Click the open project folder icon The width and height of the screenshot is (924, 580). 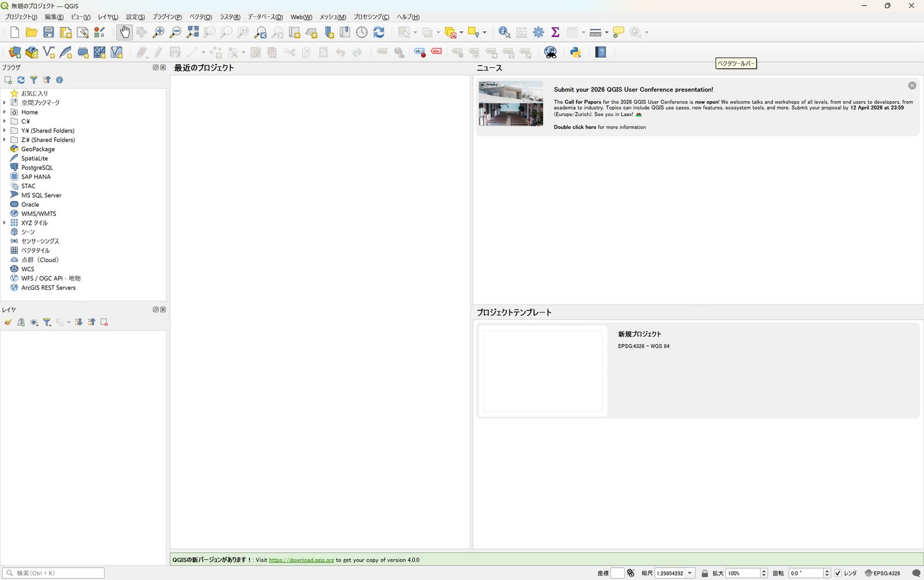pyautogui.click(x=32, y=32)
